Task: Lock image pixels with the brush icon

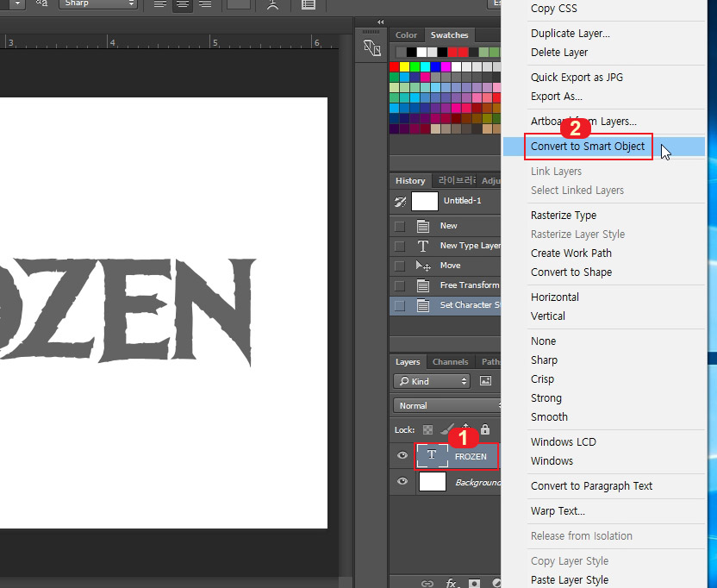Action: click(x=446, y=429)
